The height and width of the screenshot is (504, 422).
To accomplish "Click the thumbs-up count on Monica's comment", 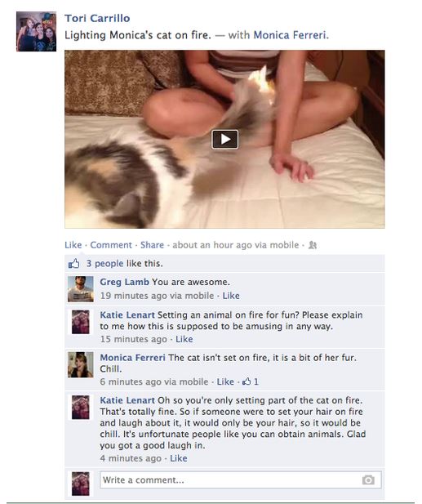I will click(251, 381).
